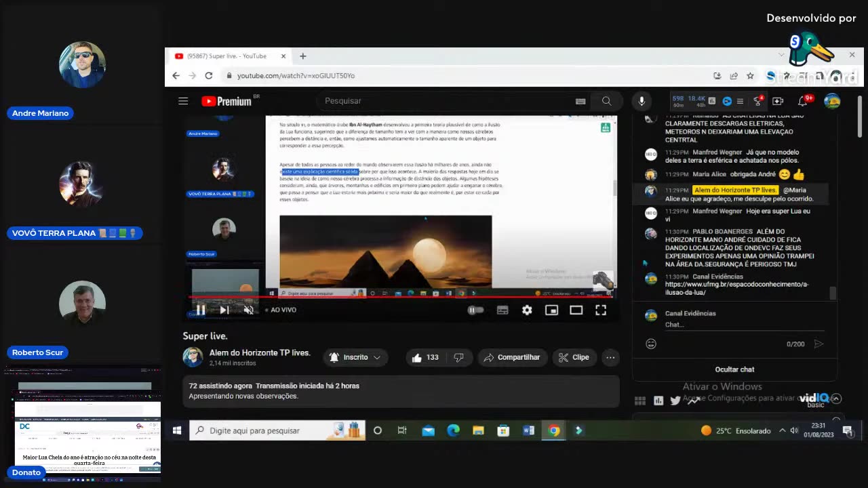The height and width of the screenshot is (488, 868).
Task: Dislike the video
Action: click(459, 357)
